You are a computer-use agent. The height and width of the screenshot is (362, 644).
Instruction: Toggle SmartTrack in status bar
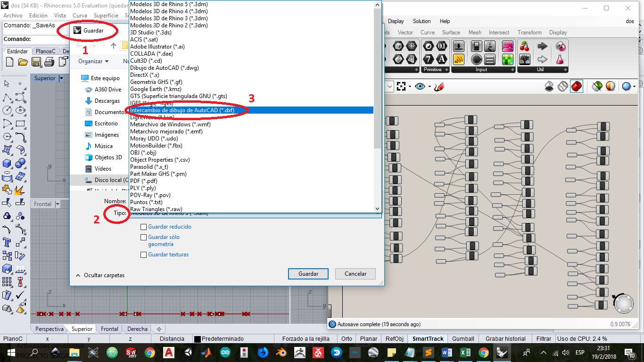428,339
